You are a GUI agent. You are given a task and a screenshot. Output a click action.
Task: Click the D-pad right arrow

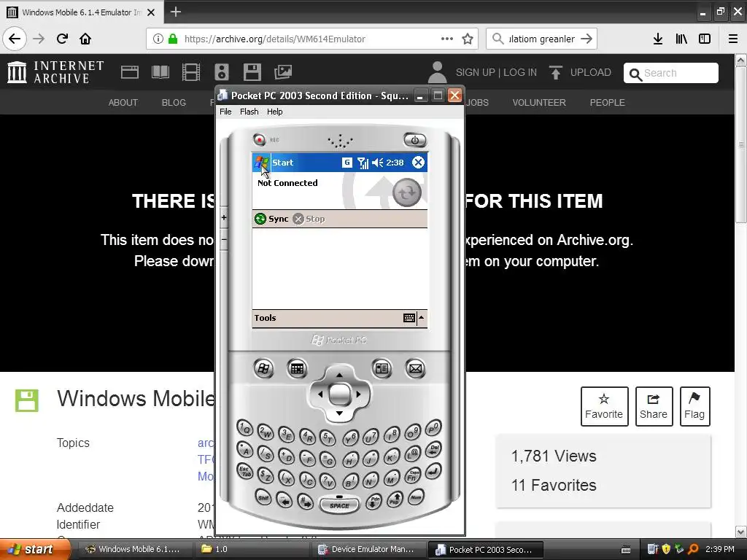(359, 394)
